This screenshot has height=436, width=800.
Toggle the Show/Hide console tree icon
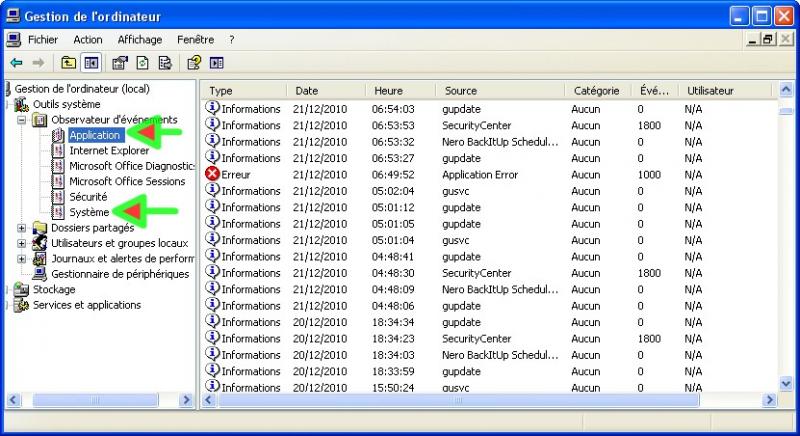(91, 63)
